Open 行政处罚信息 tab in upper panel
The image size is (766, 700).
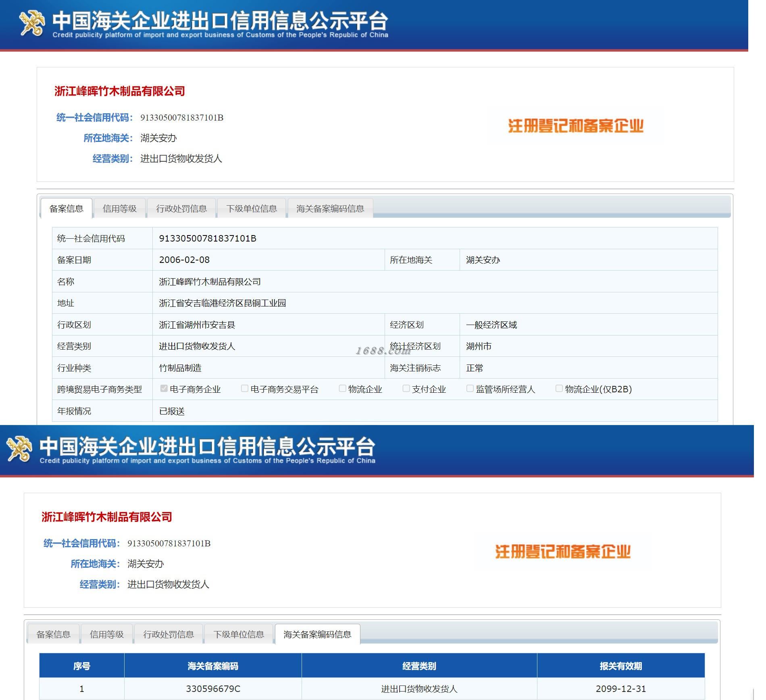coord(181,208)
